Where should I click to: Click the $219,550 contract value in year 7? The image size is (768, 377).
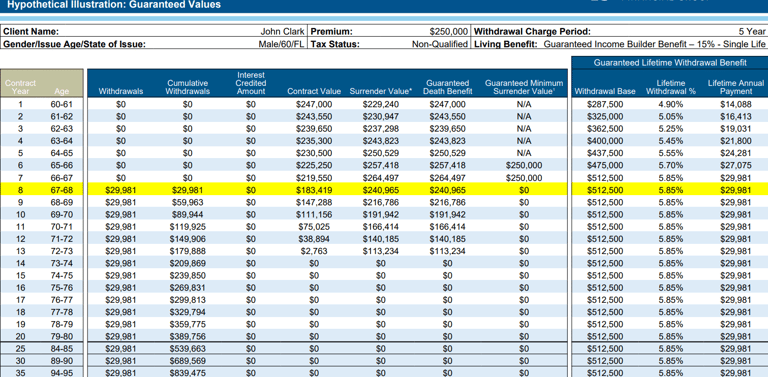point(314,178)
